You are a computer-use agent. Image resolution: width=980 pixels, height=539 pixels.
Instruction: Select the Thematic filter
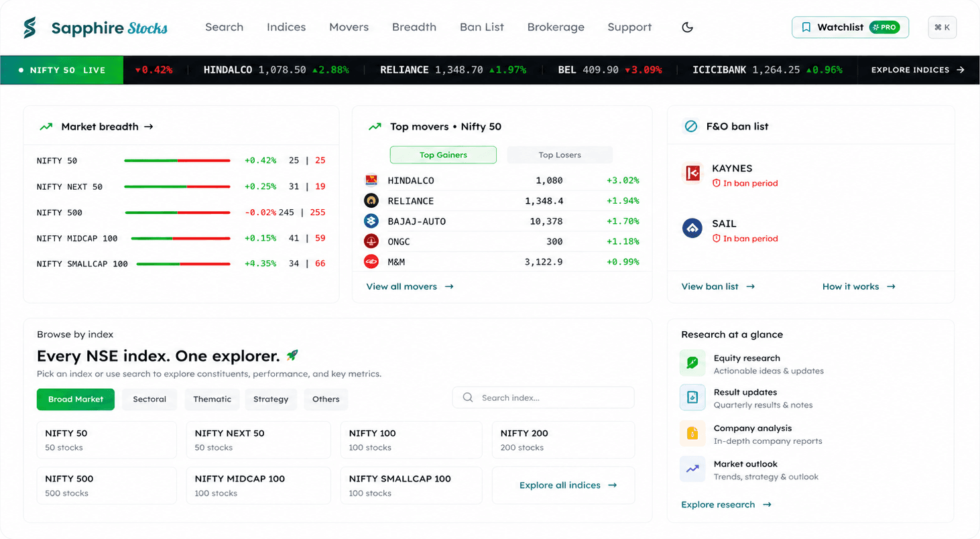pyautogui.click(x=212, y=399)
